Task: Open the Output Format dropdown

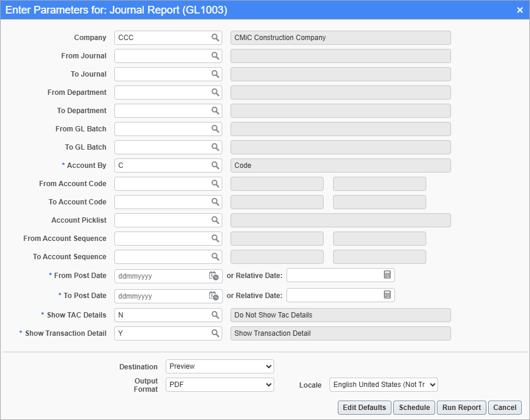Action: pyautogui.click(x=219, y=384)
